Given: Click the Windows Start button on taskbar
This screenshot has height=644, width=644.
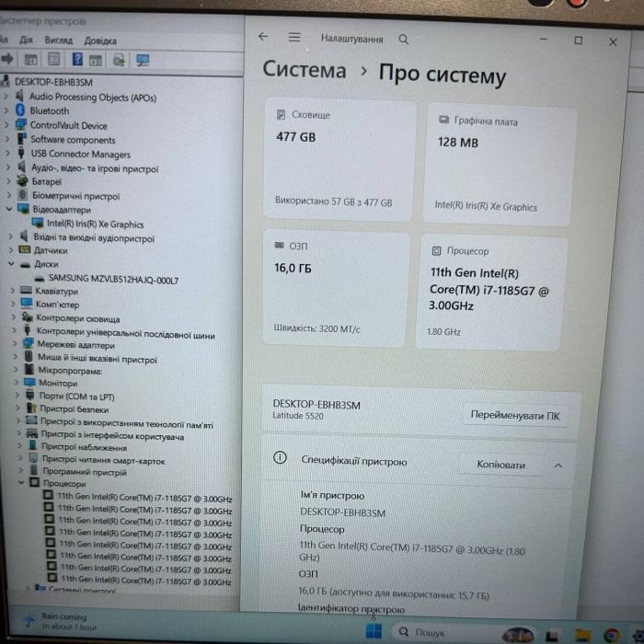Looking at the screenshot, I should [x=374, y=631].
